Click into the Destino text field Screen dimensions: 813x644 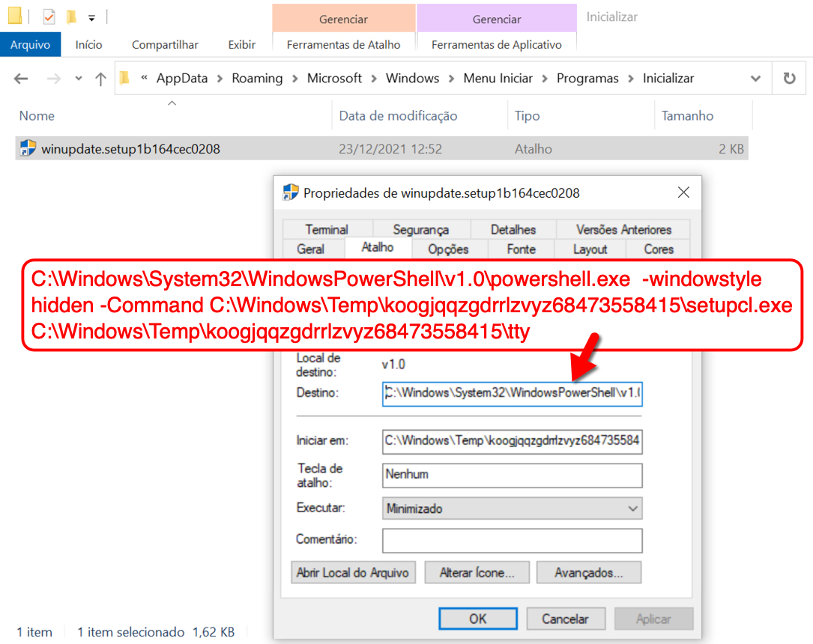[x=513, y=393]
